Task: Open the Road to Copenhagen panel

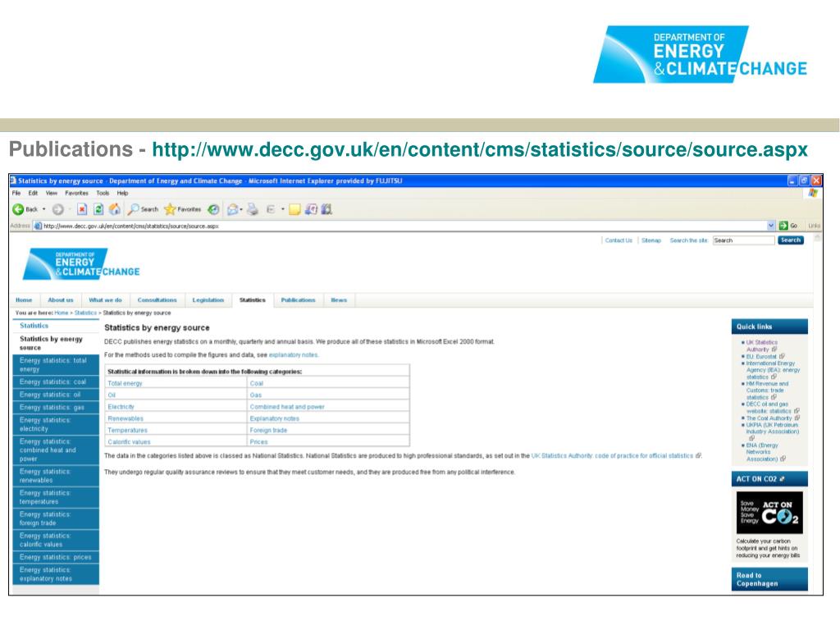Action: pyautogui.click(x=769, y=579)
